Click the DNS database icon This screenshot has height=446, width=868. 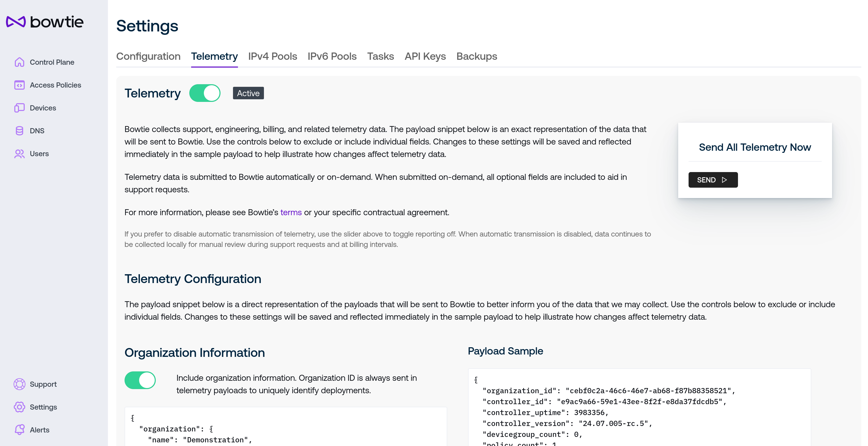pos(20,131)
